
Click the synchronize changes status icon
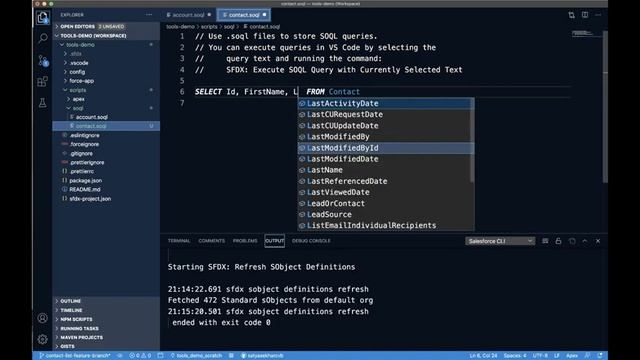[x=120, y=356]
